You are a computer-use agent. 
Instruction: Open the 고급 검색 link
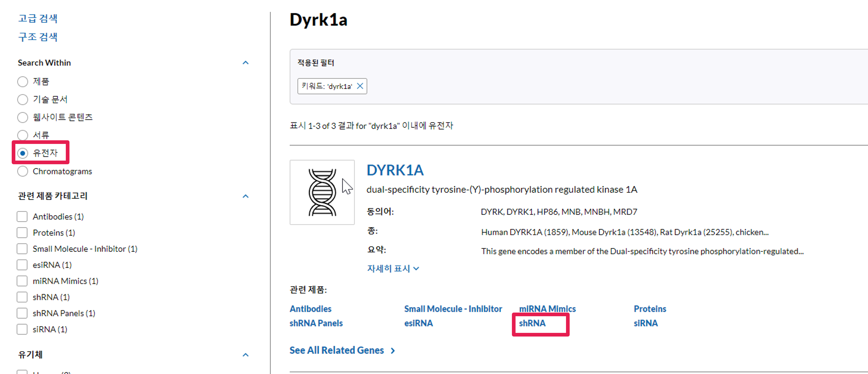[x=38, y=18]
